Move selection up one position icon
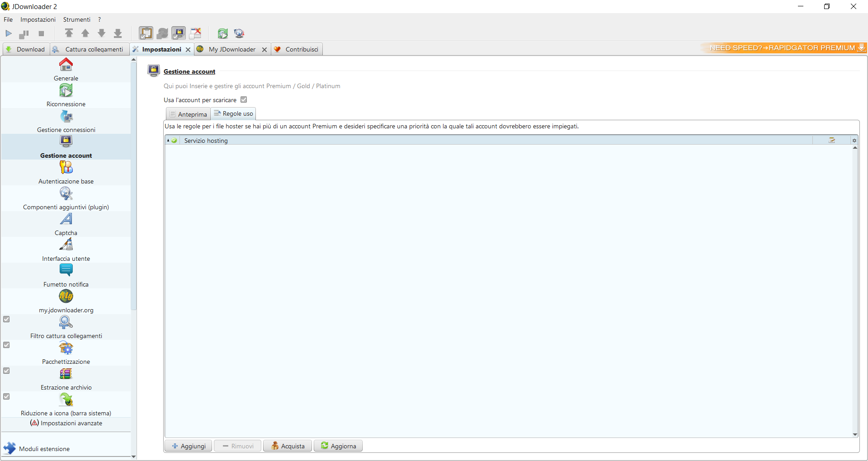The width and height of the screenshot is (868, 461). [85, 33]
